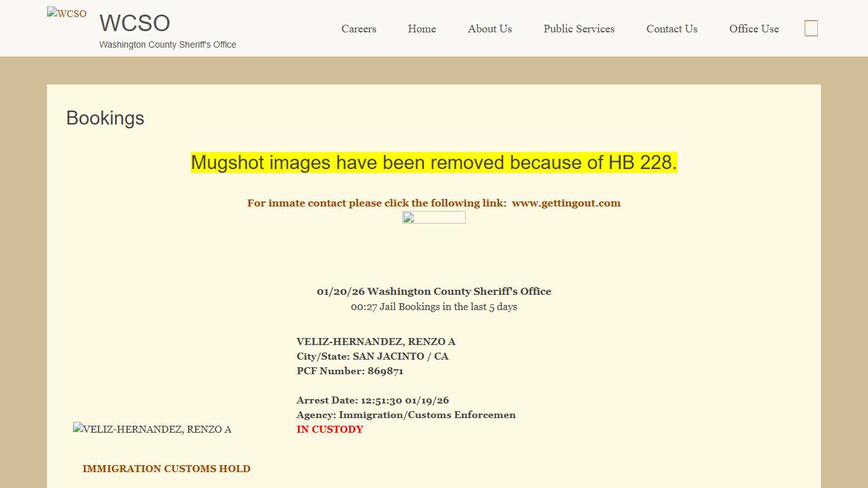Click the large WCSO site title
The height and width of the screenshot is (488, 868).
(135, 24)
